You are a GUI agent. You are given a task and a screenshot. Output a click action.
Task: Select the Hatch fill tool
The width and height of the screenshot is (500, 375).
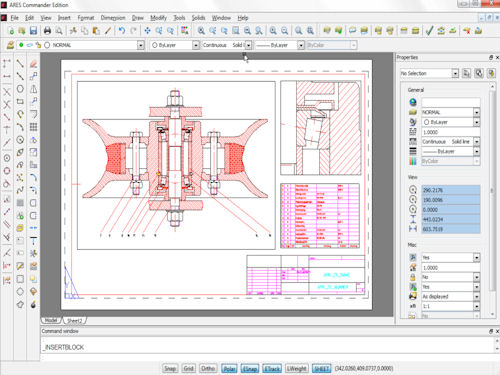coord(20,203)
